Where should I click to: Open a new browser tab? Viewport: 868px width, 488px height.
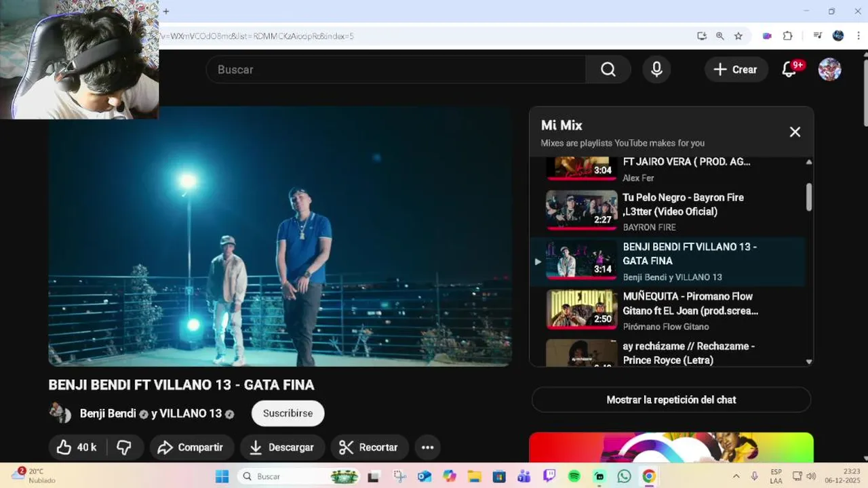166,11
